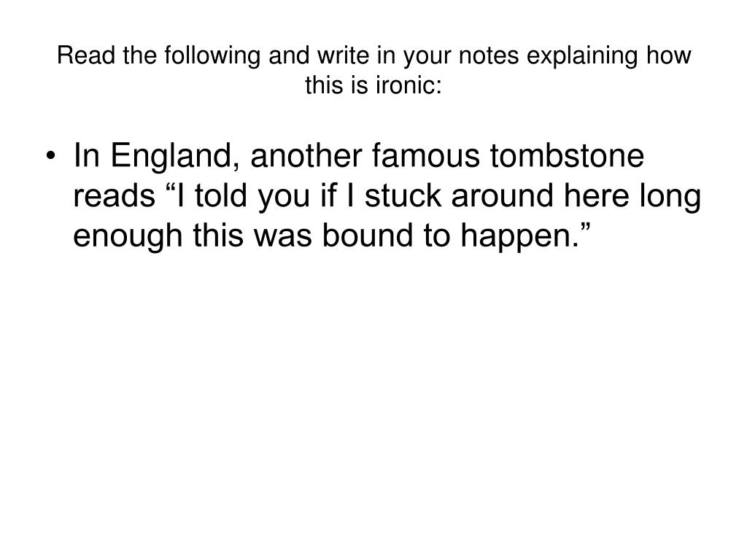The width and height of the screenshot is (747, 560).
Task: Click the bullet point marker before 'In England'
Action: (51, 156)
